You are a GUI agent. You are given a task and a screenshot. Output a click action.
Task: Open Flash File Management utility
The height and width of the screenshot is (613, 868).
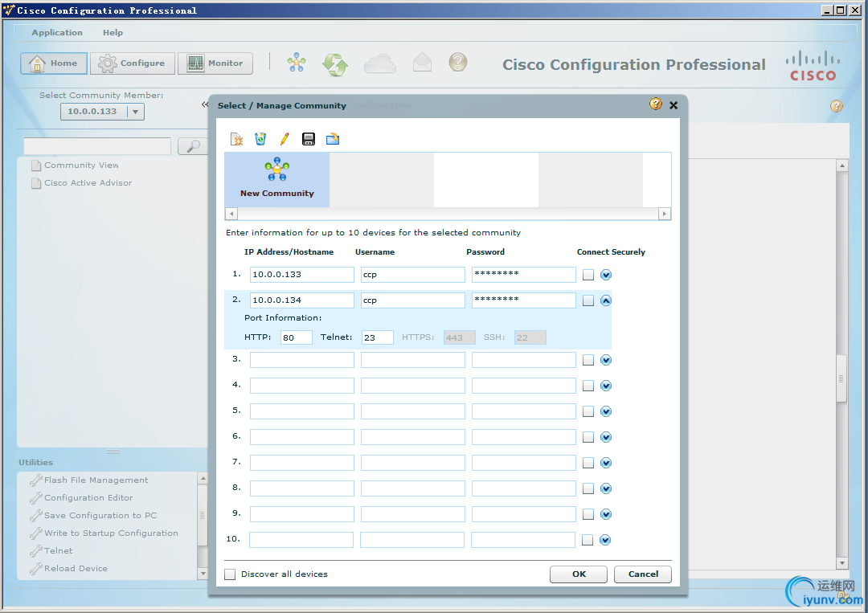pos(90,480)
